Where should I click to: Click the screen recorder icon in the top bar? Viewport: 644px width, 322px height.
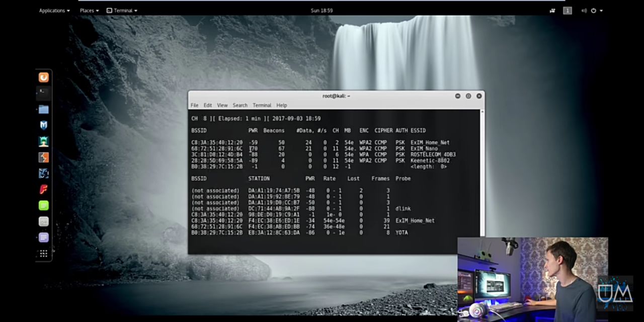click(552, 11)
